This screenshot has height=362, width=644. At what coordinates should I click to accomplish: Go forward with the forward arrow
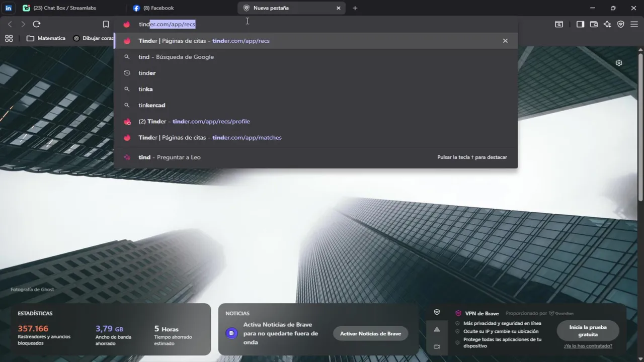(x=23, y=24)
